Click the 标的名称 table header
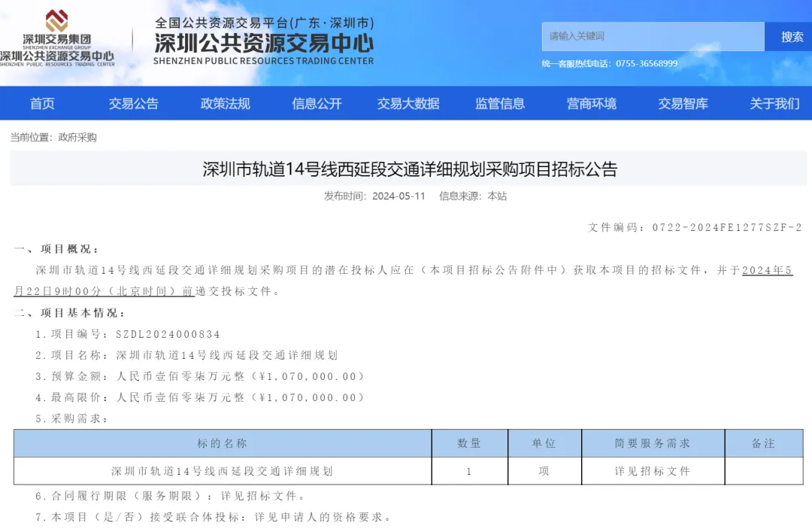Image resolution: width=812 pixels, height=529 pixels. 223,443
